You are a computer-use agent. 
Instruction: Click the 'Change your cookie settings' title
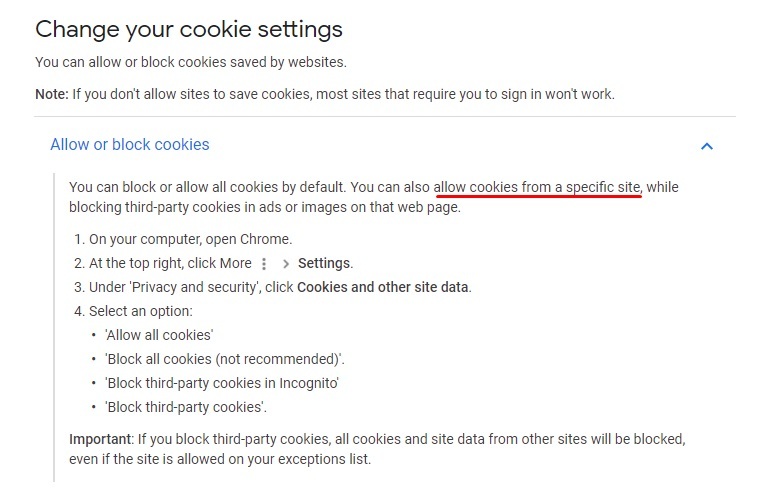189,29
